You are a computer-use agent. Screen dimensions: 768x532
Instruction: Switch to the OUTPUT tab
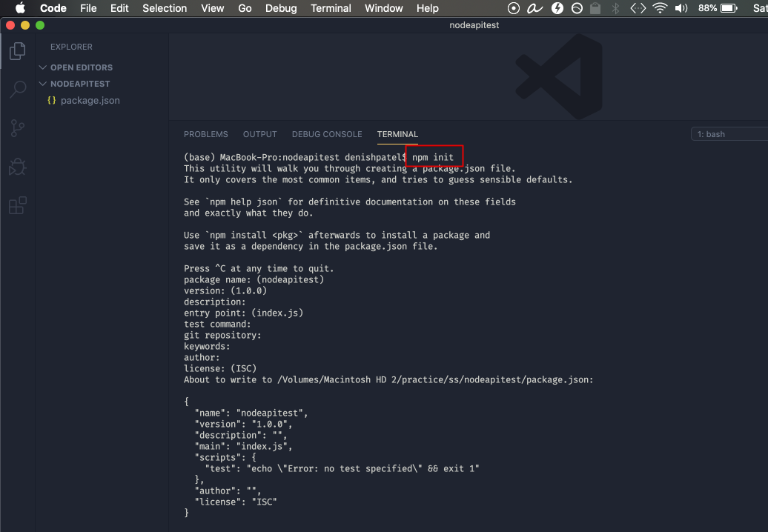coord(259,134)
